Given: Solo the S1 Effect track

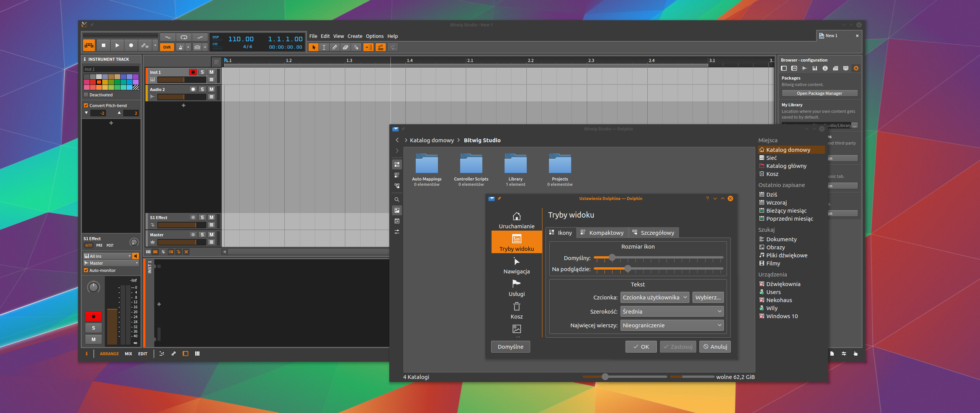Looking at the screenshot, I should (202, 218).
